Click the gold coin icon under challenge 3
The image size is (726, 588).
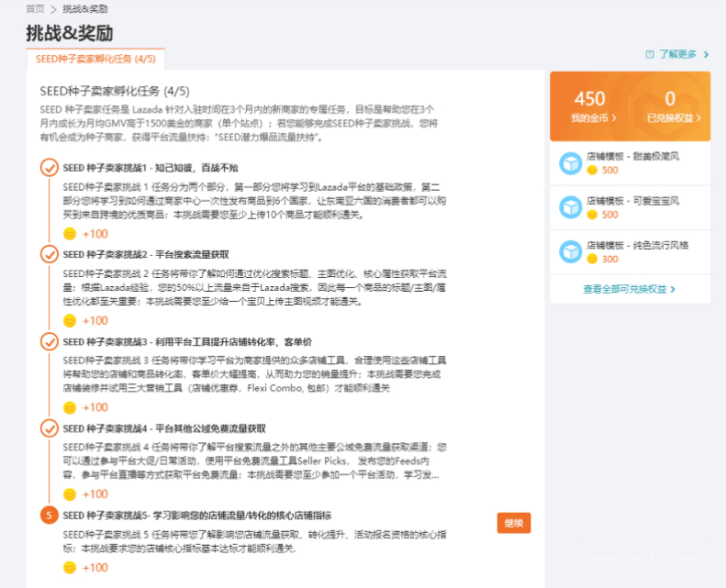click(70, 407)
